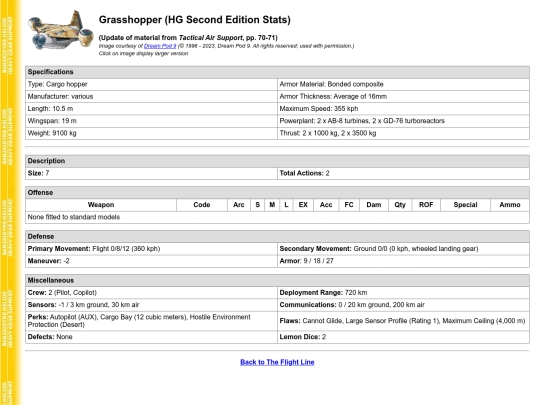Click 'Click on image display larger version' text
Image resolution: width=540 pixels, height=405 pixels.
point(143,54)
